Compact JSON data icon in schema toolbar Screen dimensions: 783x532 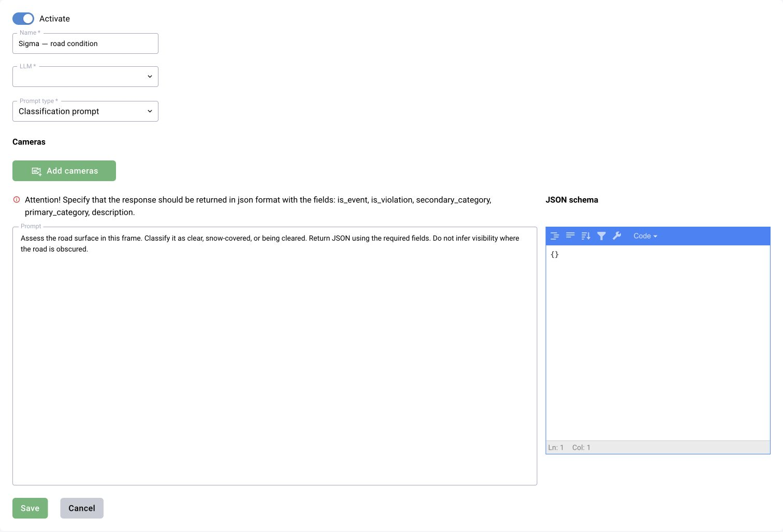(x=570, y=236)
